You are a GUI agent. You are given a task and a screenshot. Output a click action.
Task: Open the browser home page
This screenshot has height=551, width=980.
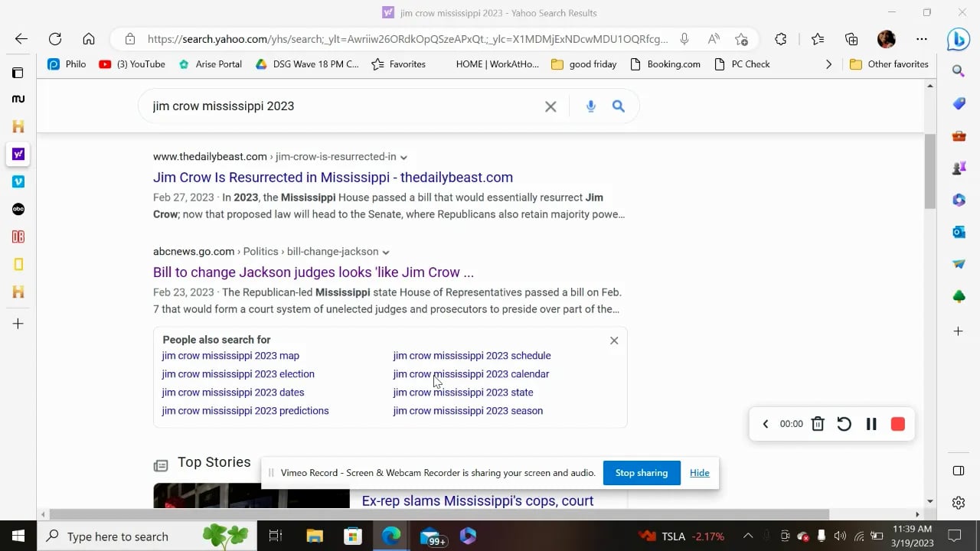tap(89, 39)
